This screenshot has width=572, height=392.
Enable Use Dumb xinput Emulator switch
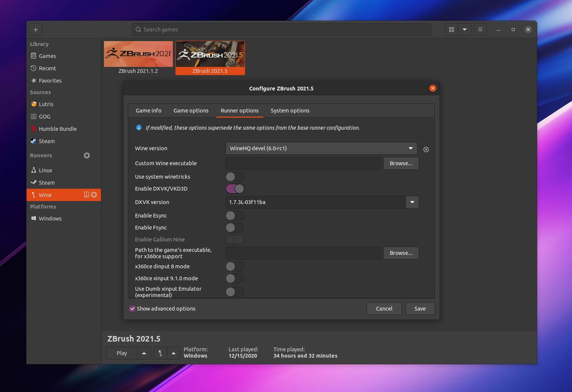235,292
